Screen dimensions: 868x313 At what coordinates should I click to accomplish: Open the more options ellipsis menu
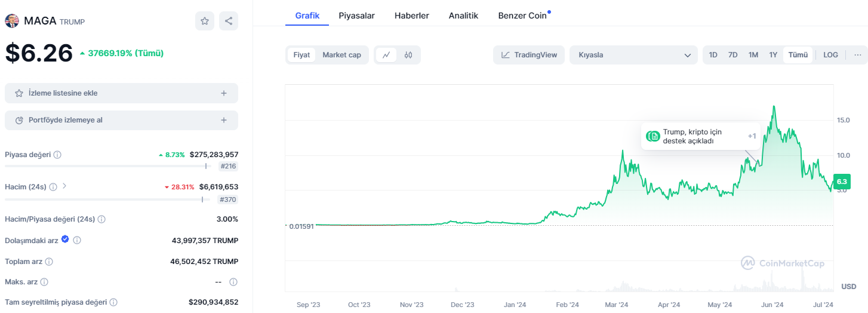[x=858, y=55]
